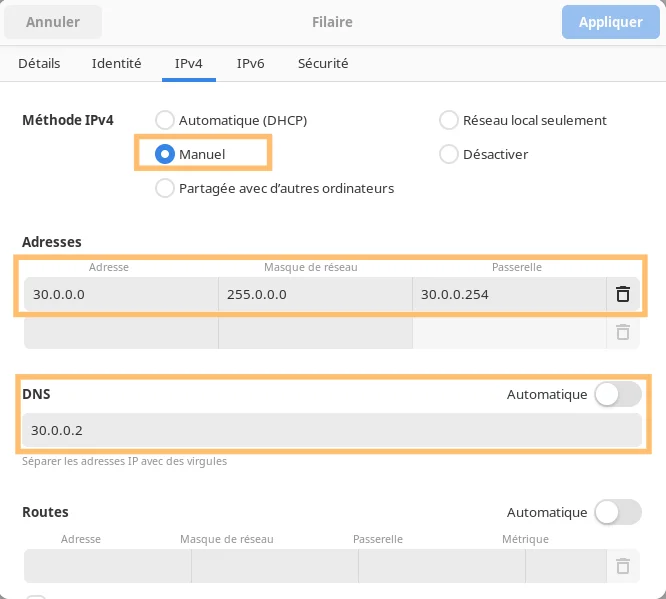This screenshot has height=599, width=666.
Task: Toggle the DNS Automatique switch
Action: click(x=618, y=394)
